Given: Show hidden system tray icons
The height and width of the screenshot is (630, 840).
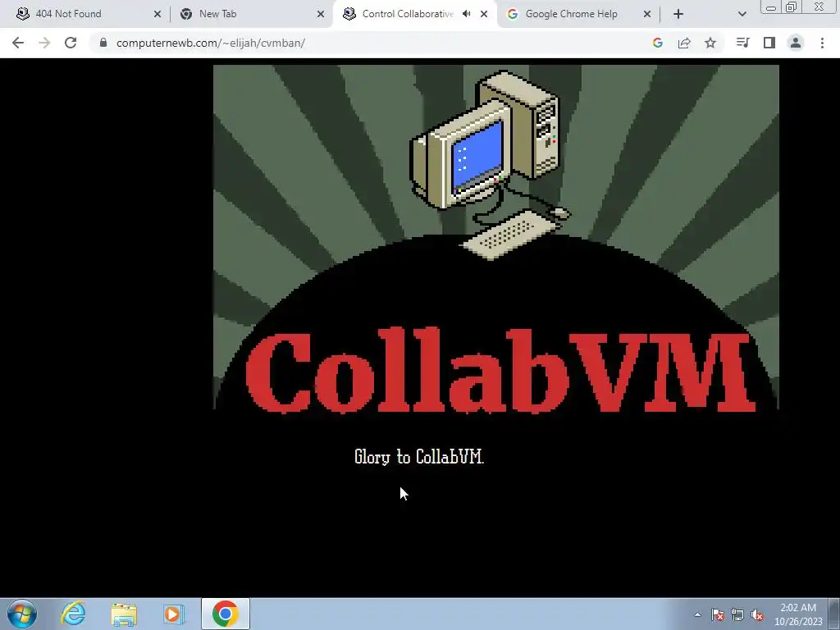Looking at the screenshot, I should 697,615.
